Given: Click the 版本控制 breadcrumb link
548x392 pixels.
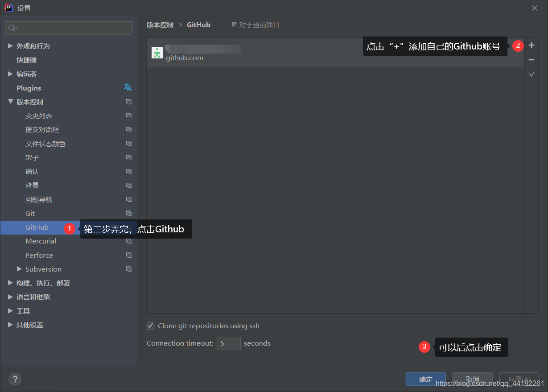Looking at the screenshot, I should (x=160, y=25).
